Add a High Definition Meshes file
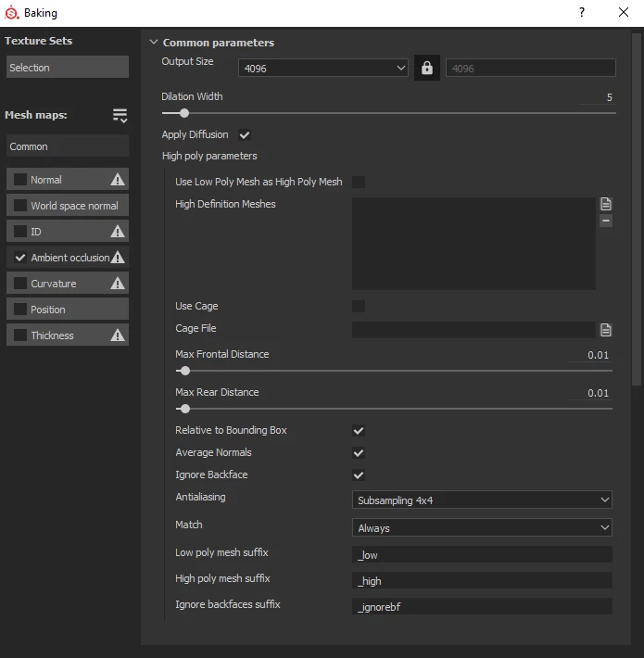The height and width of the screenshot is (658, 644). (x=605, y=204)
